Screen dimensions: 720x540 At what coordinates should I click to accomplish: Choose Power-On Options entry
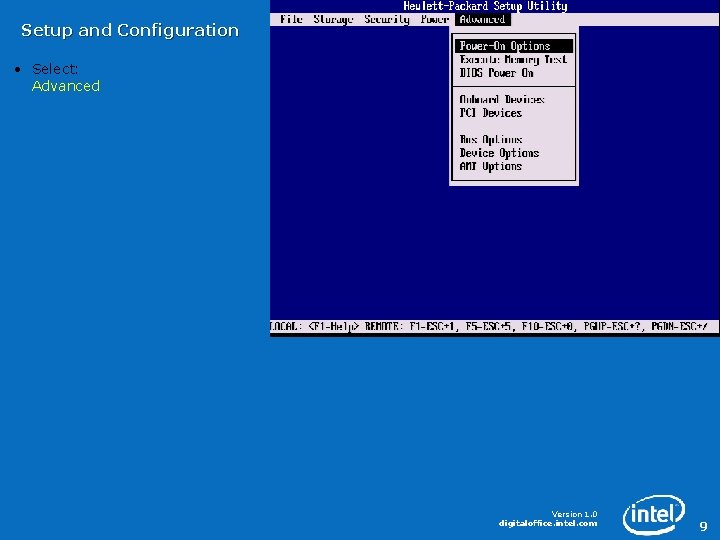[514, 46]
